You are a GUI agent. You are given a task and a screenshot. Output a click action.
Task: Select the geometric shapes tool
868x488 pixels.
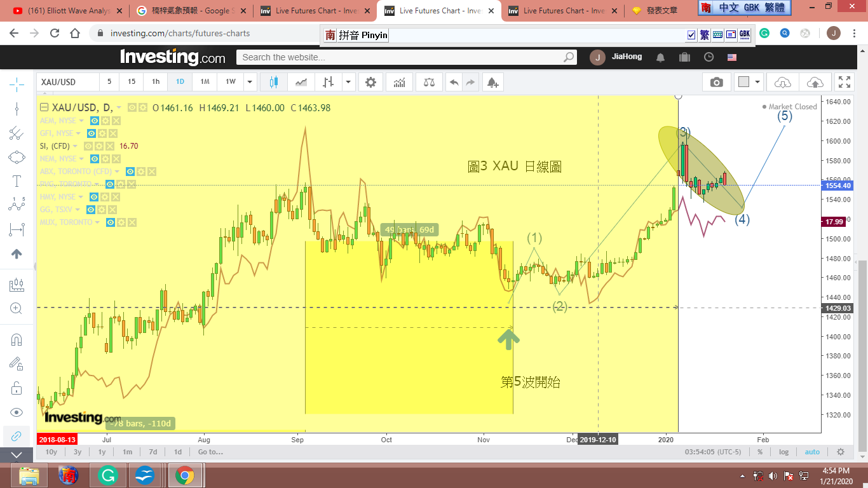17,157
